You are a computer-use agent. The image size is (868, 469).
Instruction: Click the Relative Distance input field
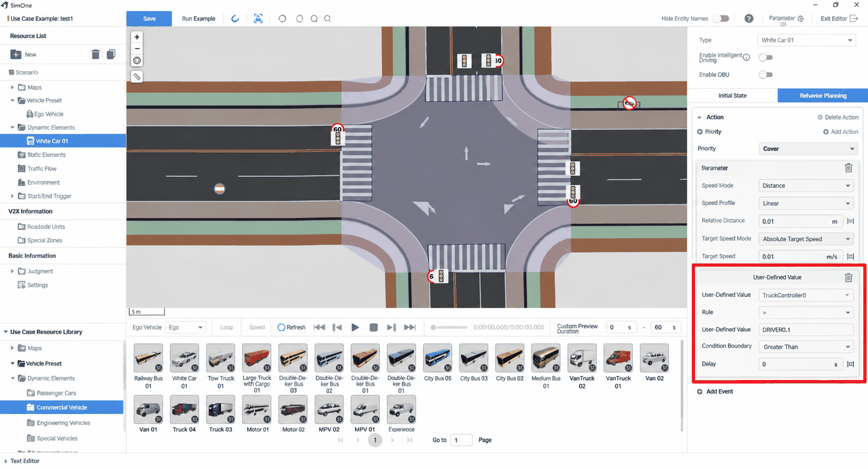click(800, 221)
